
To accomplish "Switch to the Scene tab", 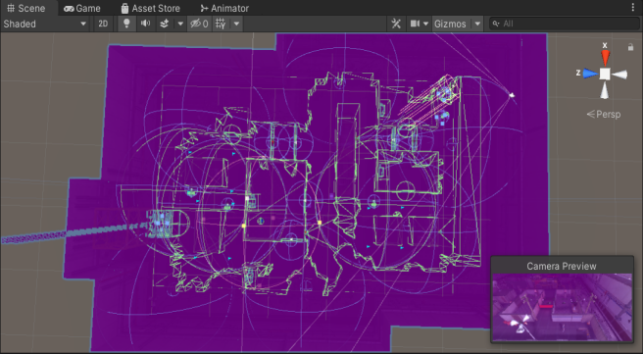I will click(25, 8).
